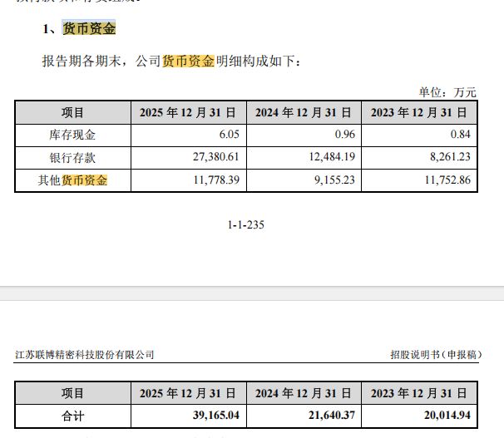Click the second table's 项目 header cell
Image resolution: width=504 pixels, height=438 pixels.
click(x=72, y=393)
